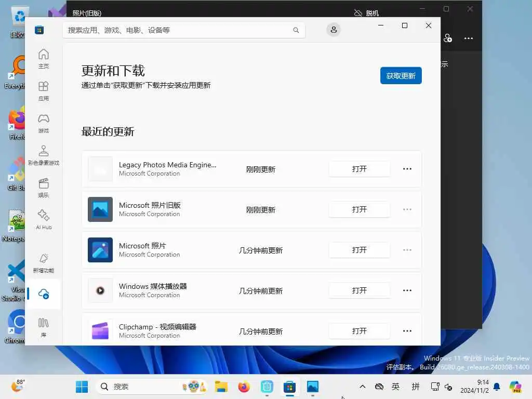The width and height of the screenshot is (532, 399).
Task: Open Legacy Photos Media Engine via 打开
Action: 359,169
